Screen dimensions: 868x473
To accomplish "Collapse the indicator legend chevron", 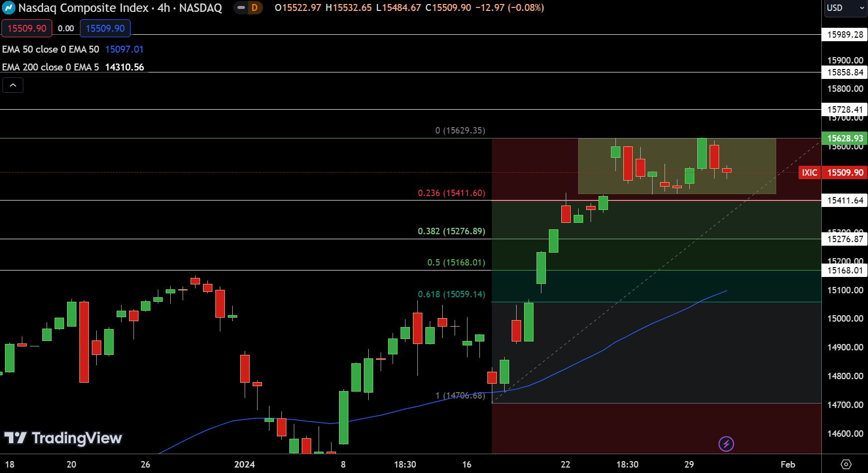I will tap(13, 85).
